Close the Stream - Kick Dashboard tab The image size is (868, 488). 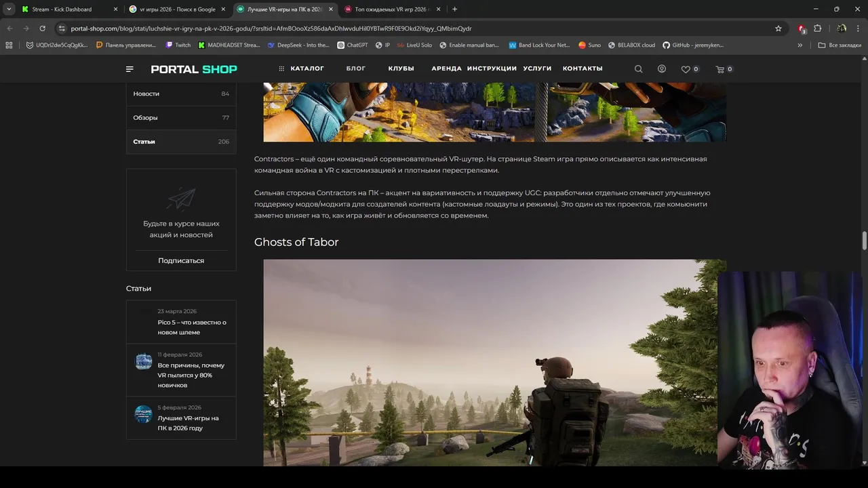pos(115,9)
